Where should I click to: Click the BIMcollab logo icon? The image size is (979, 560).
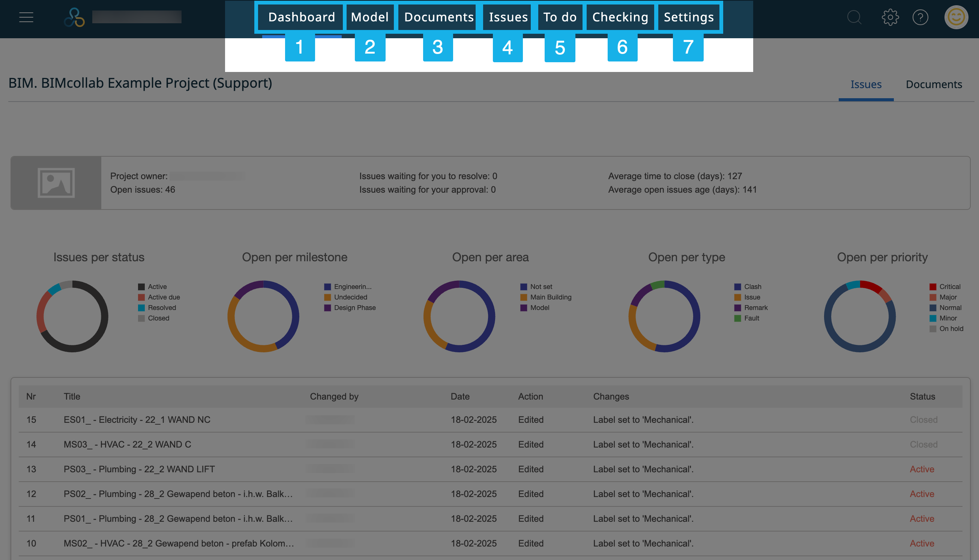click(x=74, y=17)
